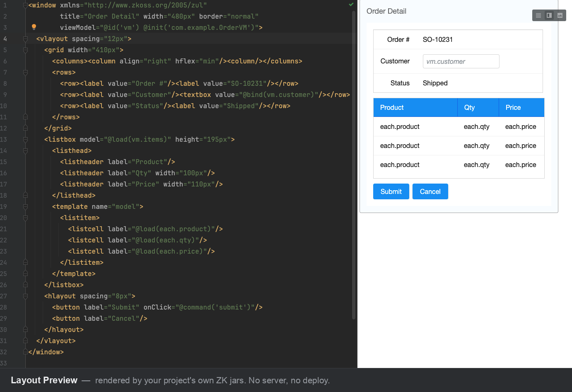
Task: Click the Submit button in the preview
Action: pos(391,191)
